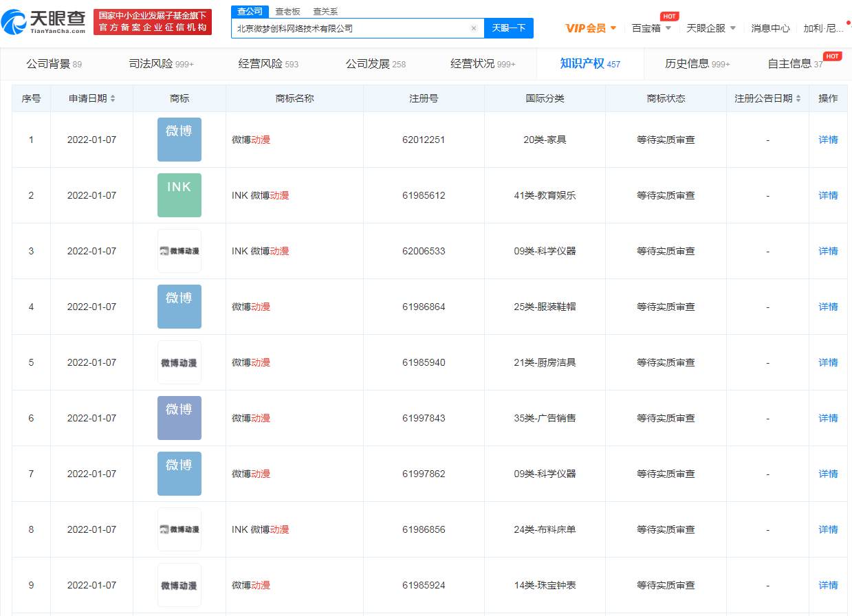Select the 21类-厨房洁具 classification cell
This screenshot has height=616, width=852.
(x=545, y=362)
